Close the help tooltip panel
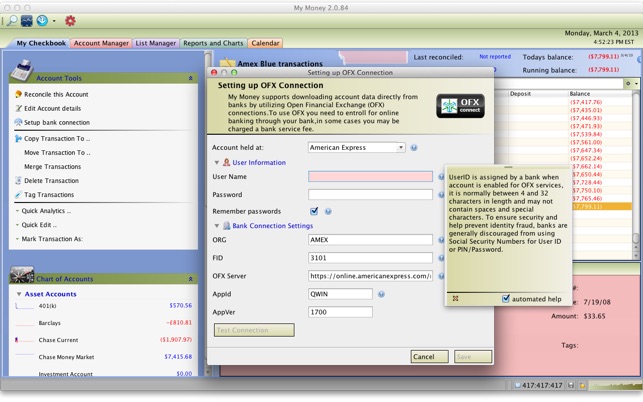The width and height of the screenshot is (643, 402). click(x=455, y=299)
